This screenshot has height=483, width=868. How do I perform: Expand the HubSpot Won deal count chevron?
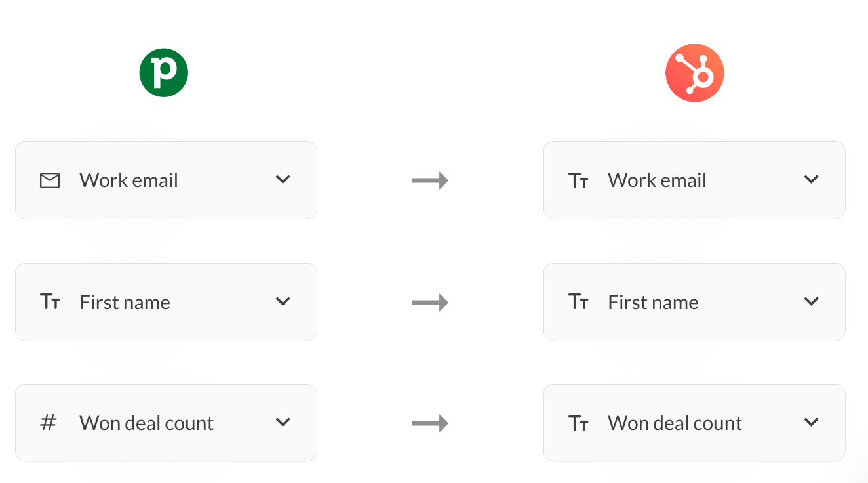[812, 422]
